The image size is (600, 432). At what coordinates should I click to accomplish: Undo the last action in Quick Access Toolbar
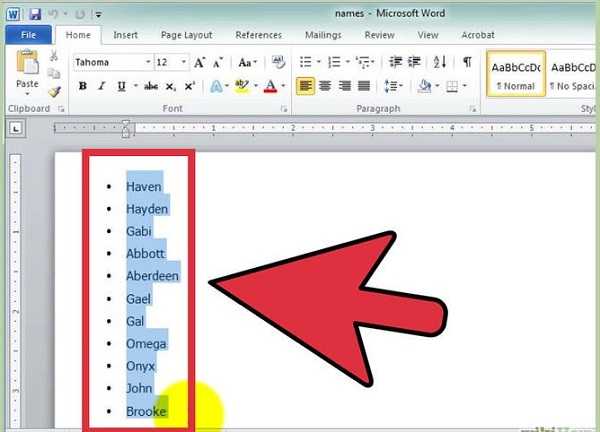click(53, 15)
